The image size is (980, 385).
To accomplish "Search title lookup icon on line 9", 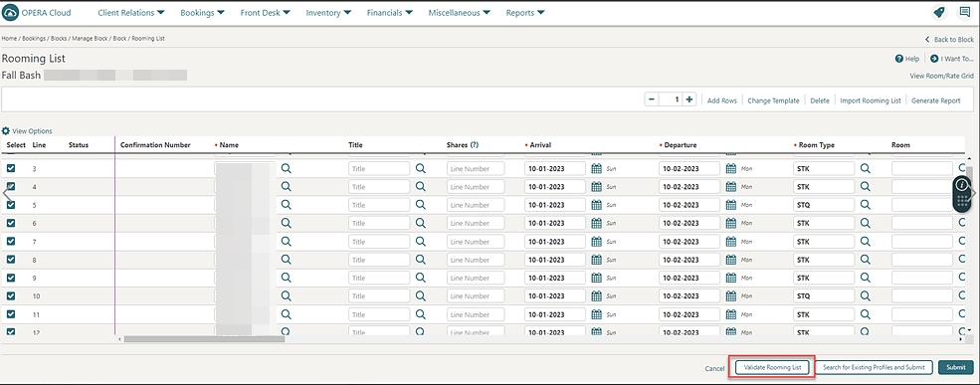I will (x=421, y=278).
